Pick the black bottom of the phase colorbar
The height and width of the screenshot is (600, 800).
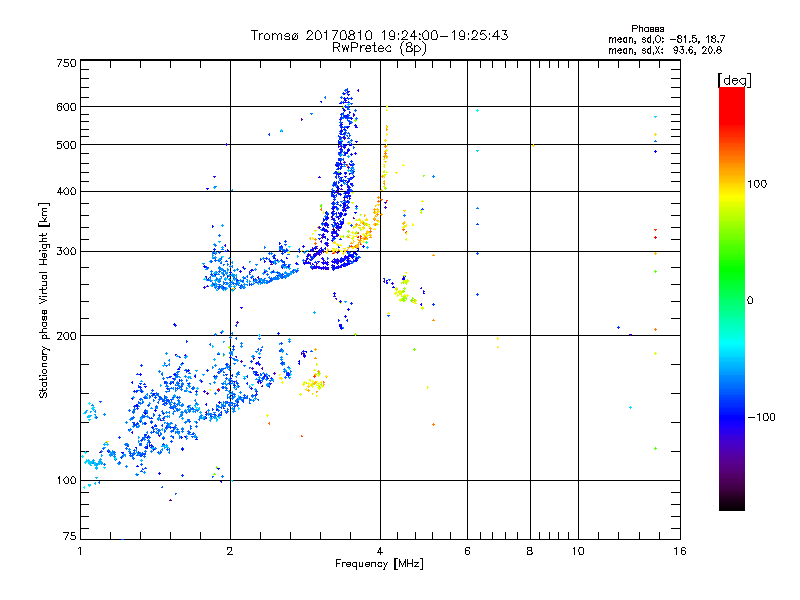tap(732, 506)
